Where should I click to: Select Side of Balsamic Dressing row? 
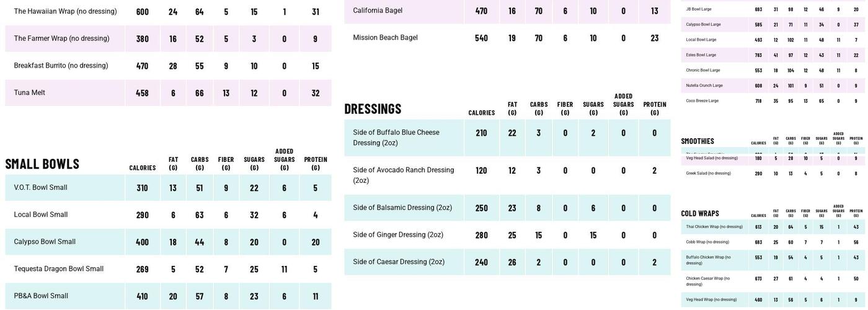click(402, 208)
